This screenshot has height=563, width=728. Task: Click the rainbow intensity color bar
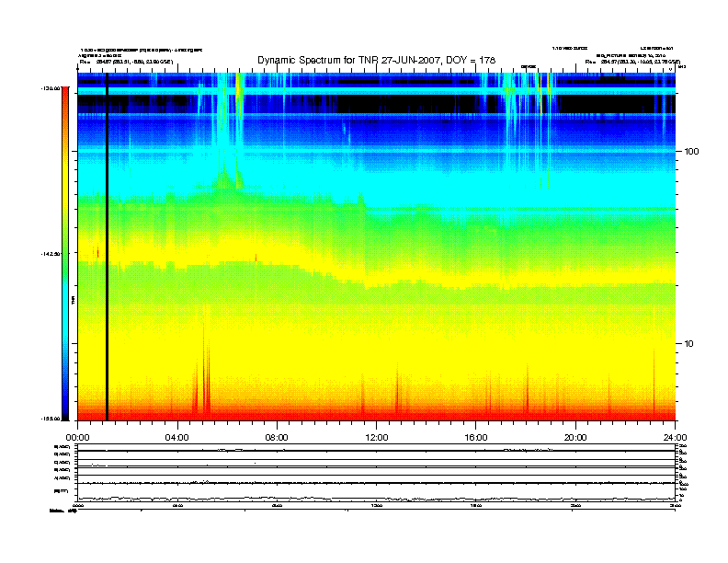(65, 253)
